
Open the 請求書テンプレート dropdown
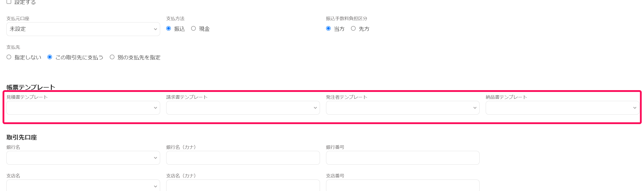(243, 108)
